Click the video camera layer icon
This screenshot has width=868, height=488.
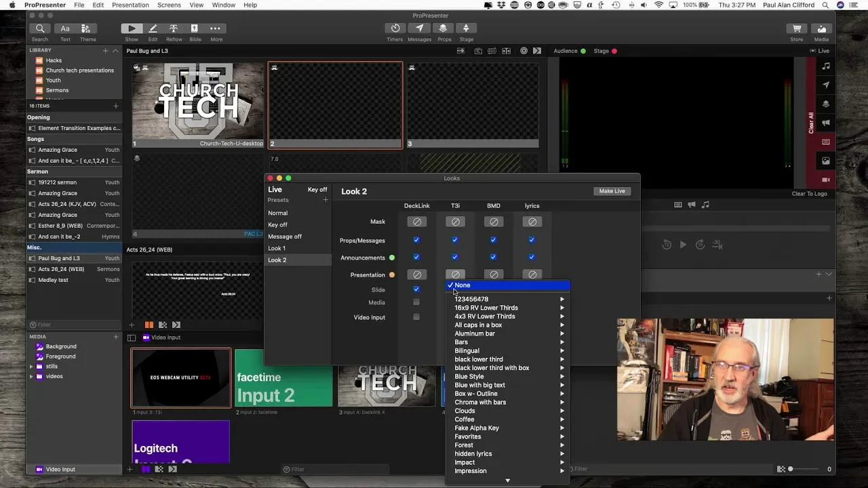tap(825, 180)
